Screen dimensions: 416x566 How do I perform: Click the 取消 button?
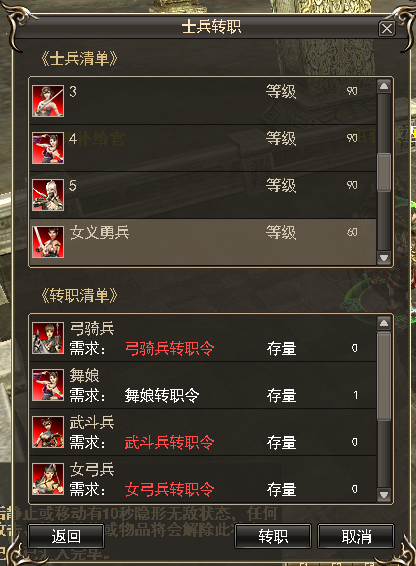356,536
